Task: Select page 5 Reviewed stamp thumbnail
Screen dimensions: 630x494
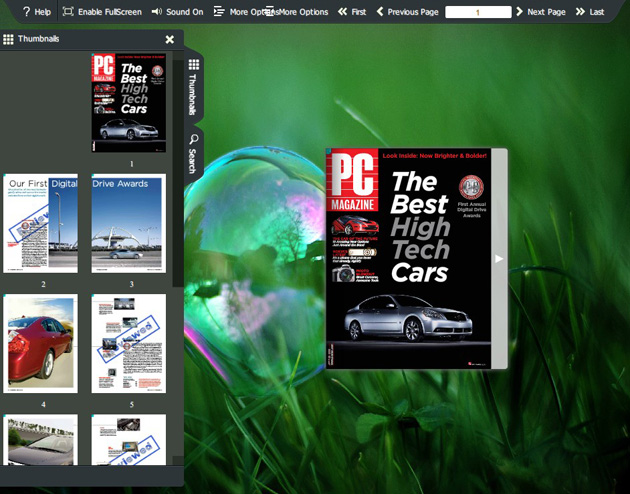Action: click(x=129, y=343)
